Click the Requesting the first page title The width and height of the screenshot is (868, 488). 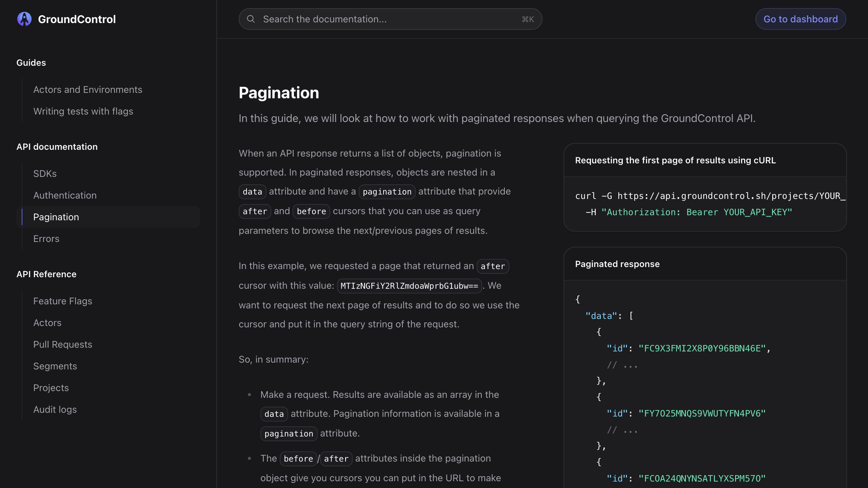point(675,160)
